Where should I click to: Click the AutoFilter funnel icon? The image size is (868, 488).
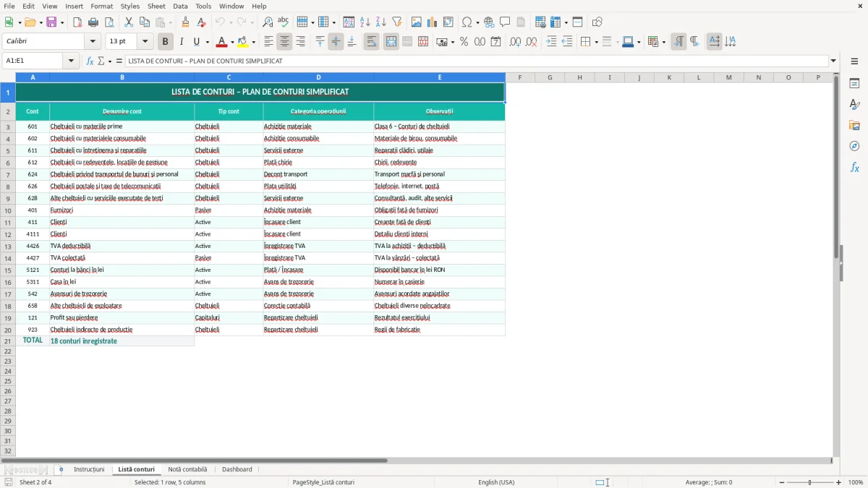click(397, 22)
